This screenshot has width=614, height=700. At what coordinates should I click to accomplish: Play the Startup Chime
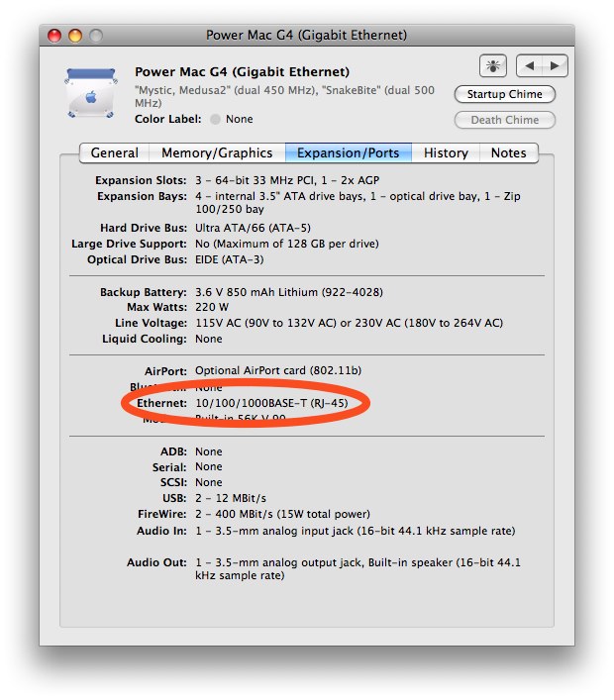click(505, 94)
